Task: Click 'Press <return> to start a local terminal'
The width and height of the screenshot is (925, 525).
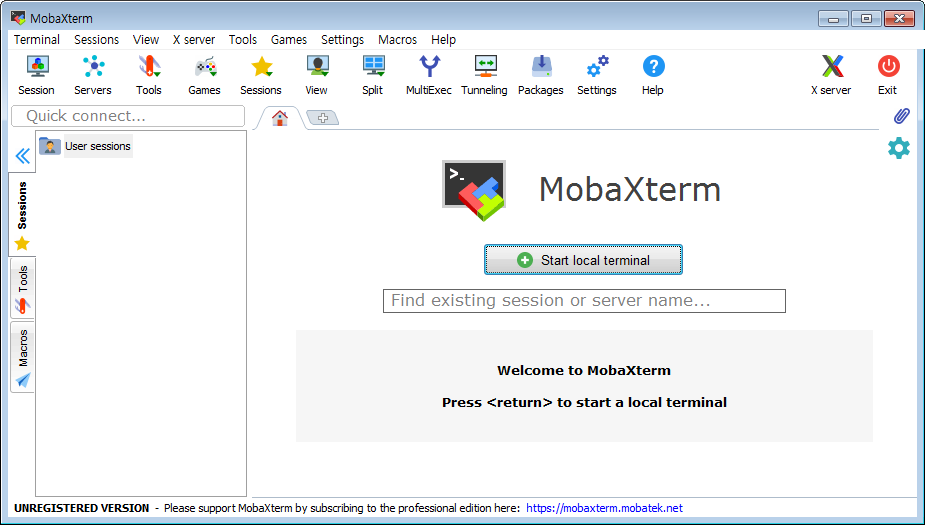Action: click(584, 402)
